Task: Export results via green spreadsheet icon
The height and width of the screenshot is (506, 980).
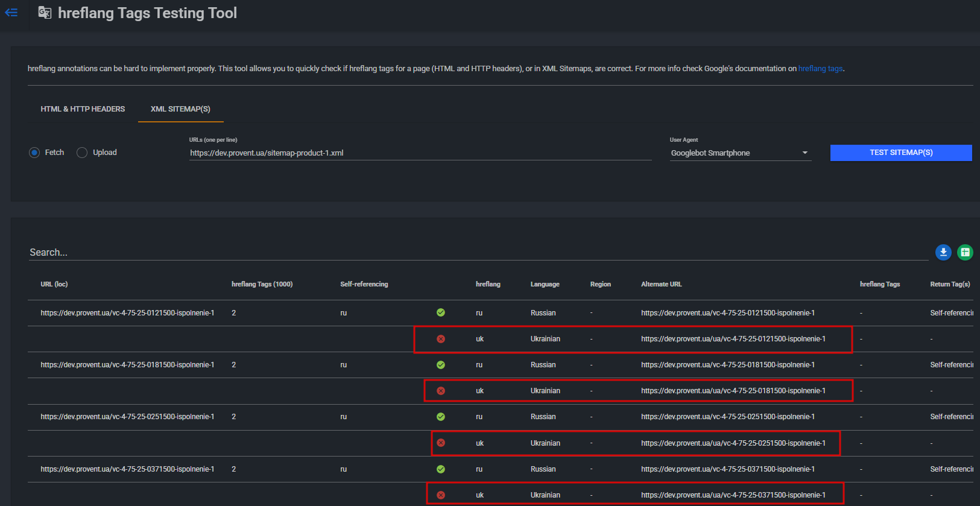Action: [x=965, y=252]
